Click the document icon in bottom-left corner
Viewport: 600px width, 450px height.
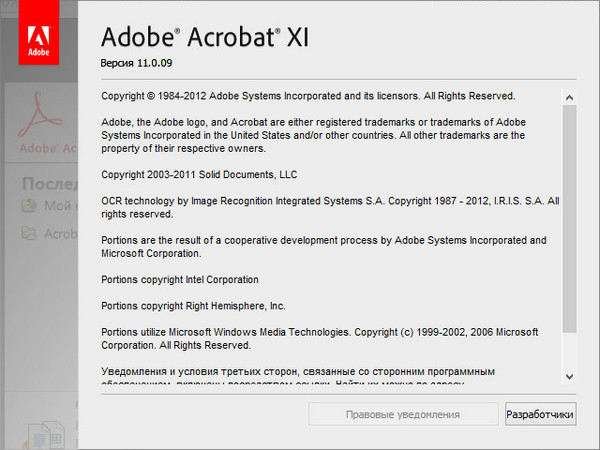[45, 435]
